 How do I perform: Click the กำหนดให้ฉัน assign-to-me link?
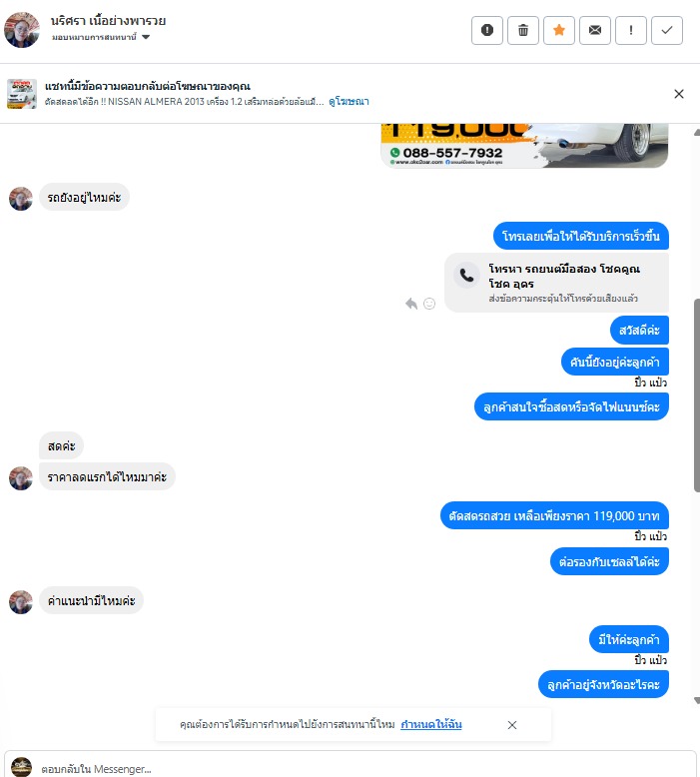click(x=431, y=724)
